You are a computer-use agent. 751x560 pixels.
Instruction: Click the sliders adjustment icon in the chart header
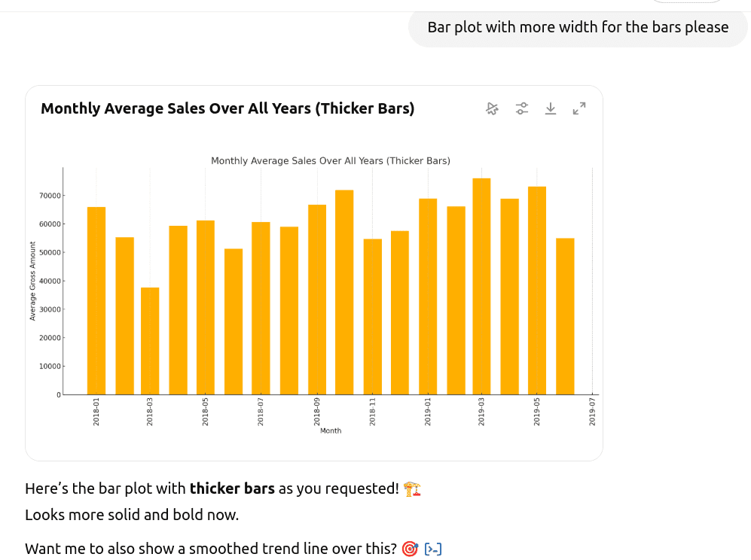coord(522,108)
